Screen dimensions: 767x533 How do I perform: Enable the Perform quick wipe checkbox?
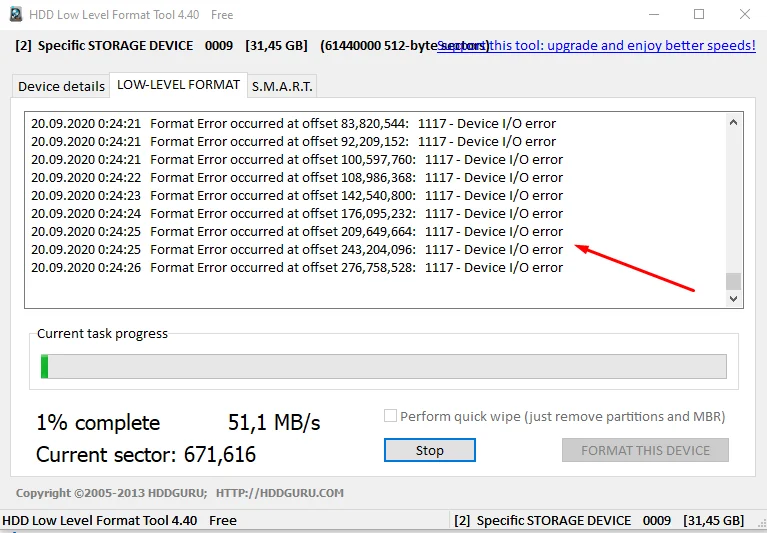[x=390, y=416]
